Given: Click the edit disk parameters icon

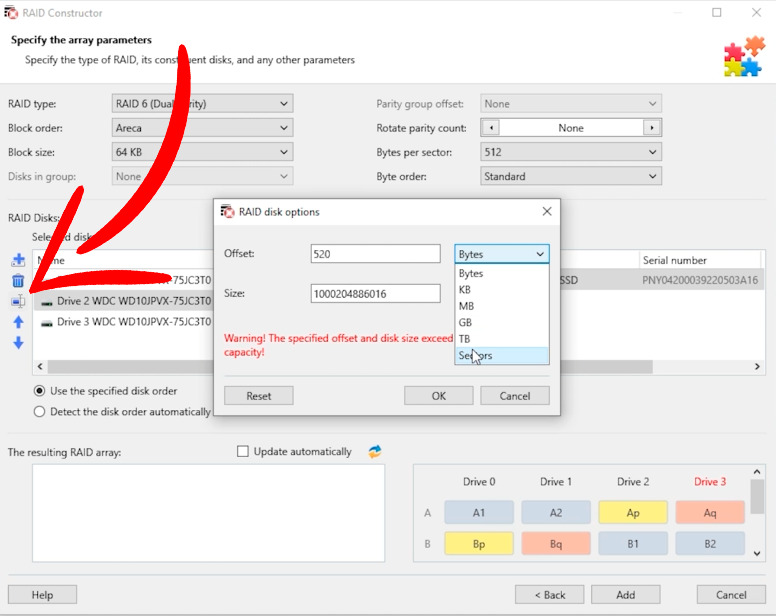Looking at the screenshot, I should tap(18, 301).
